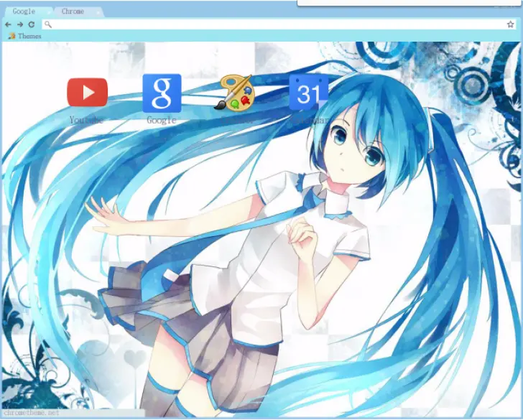This screenshot has height=420, width=523.
Task: Bookmark this page with the star
Action: [x=510, y=24]
